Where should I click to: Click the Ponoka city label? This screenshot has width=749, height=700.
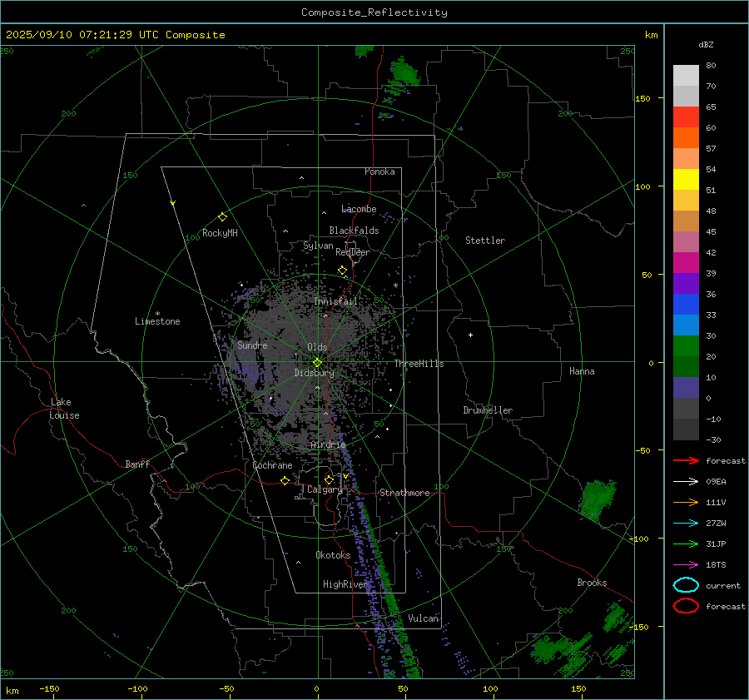click(x=379, y=171)
